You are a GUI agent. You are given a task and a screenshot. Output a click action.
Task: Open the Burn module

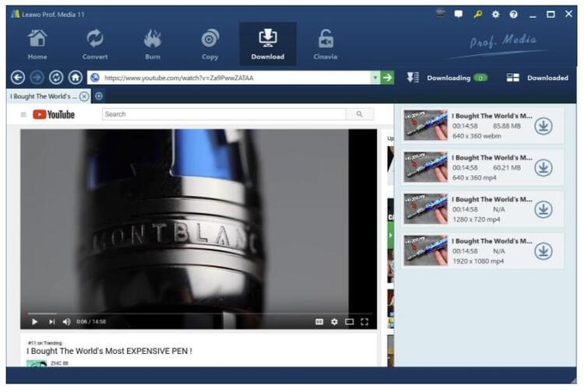(x=153, y=44)
